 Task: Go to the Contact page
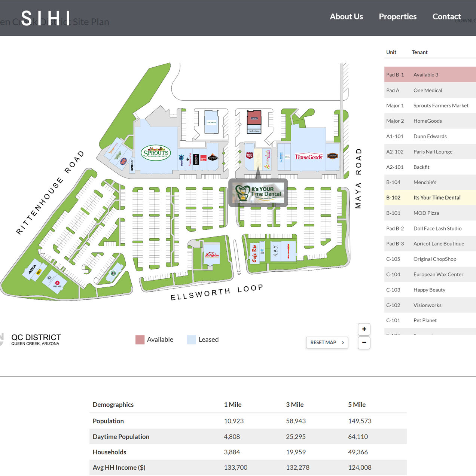pos(446,16)
